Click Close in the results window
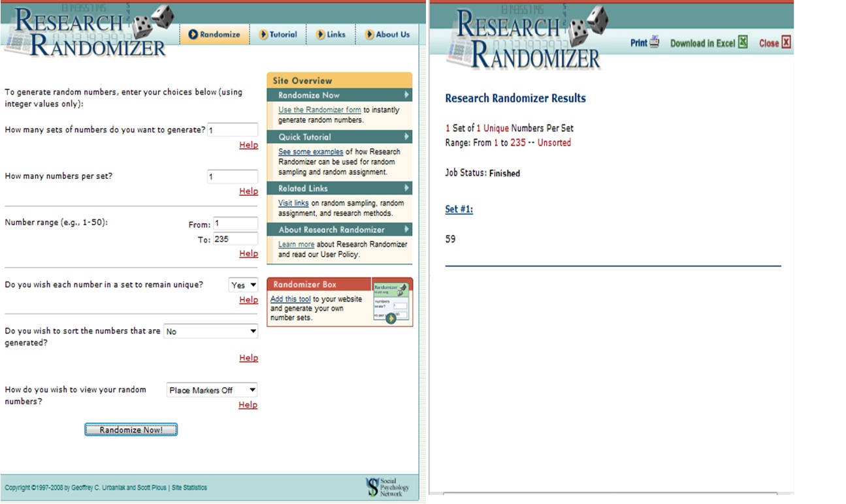Image resolution: width=846 pixels, height=504 pixels. point(769,43)
